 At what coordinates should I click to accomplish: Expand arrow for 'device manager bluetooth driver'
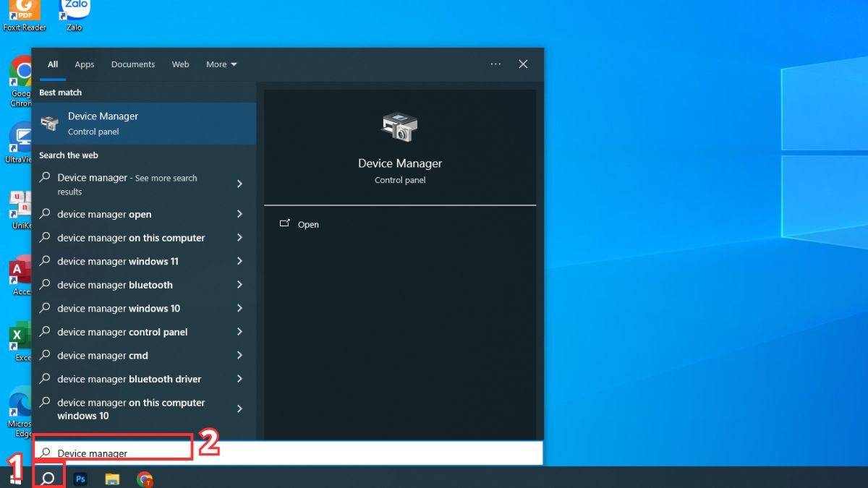(239, 379)
